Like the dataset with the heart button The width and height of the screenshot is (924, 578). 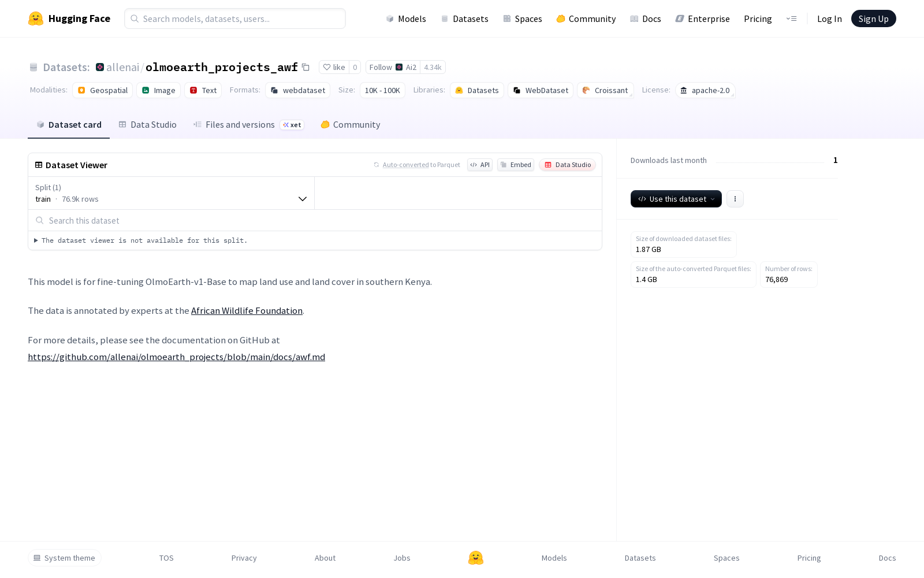pyautogui.click(x=334, y=67)
